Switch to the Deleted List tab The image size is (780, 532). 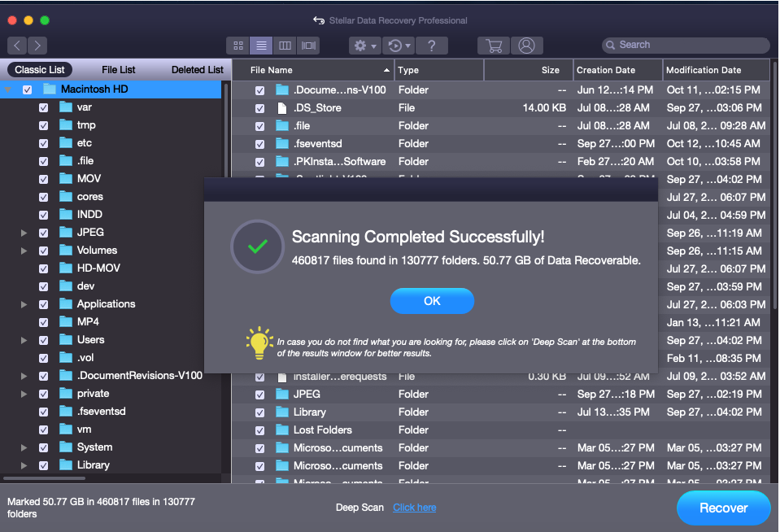point(198,70)
